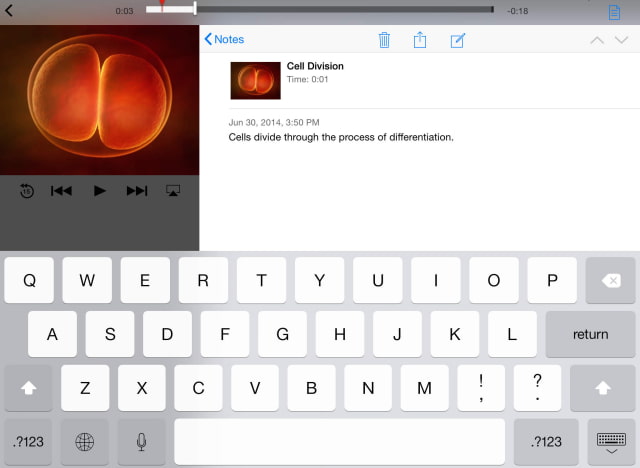
Task: Toggle the right shift key
Action: (602, 388)
